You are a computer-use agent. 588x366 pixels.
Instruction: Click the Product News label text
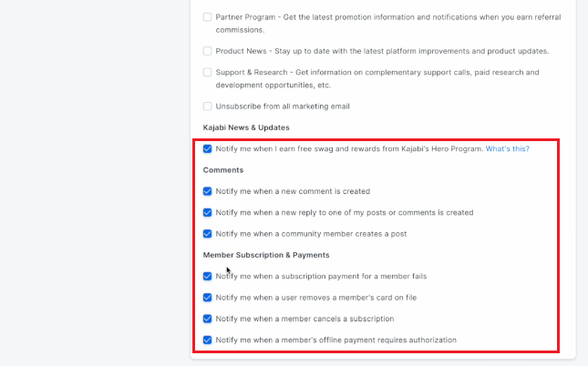(x=382, y=51)
